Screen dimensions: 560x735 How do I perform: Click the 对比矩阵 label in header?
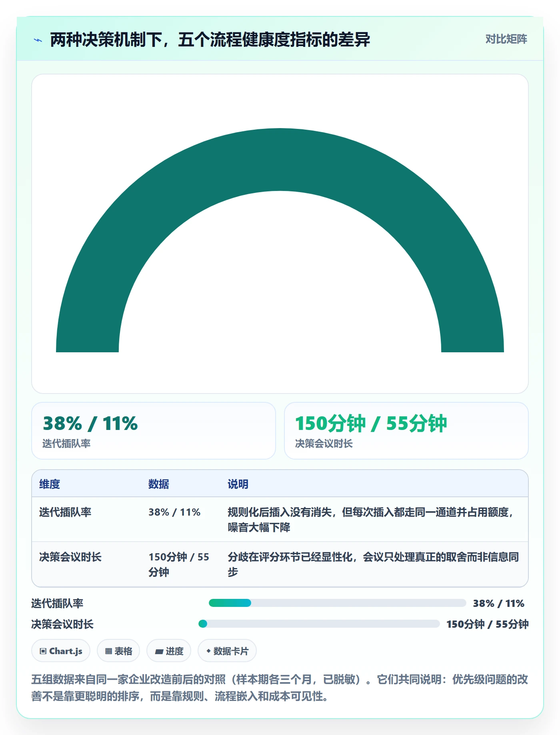(506, 39)
